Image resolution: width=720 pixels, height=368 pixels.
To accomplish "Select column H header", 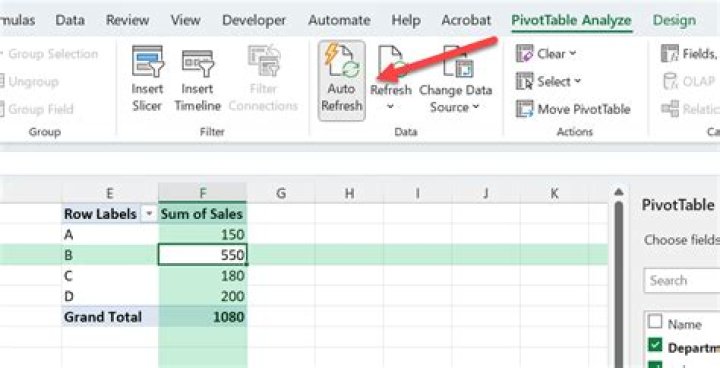I will click(349, 193).
